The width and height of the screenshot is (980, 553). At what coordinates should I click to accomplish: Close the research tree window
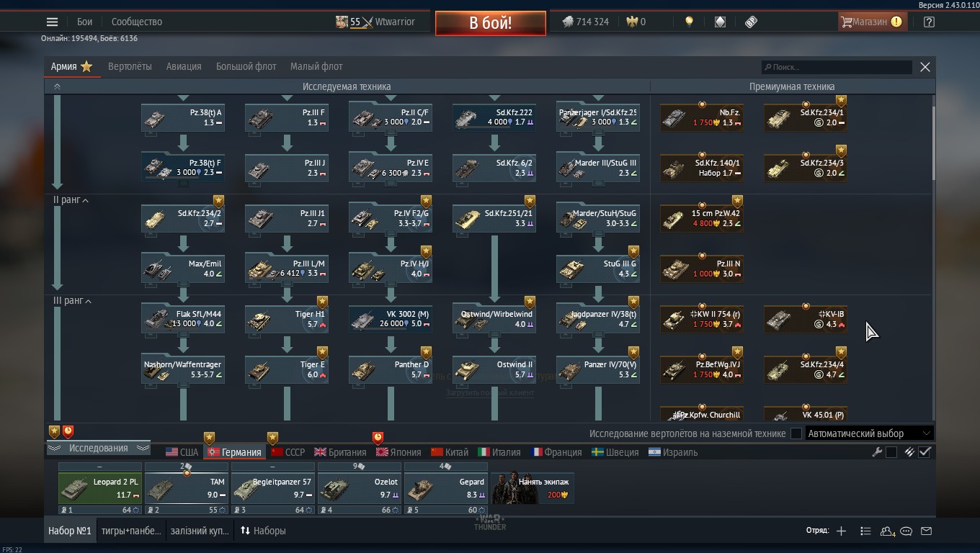tap(925, 67)
